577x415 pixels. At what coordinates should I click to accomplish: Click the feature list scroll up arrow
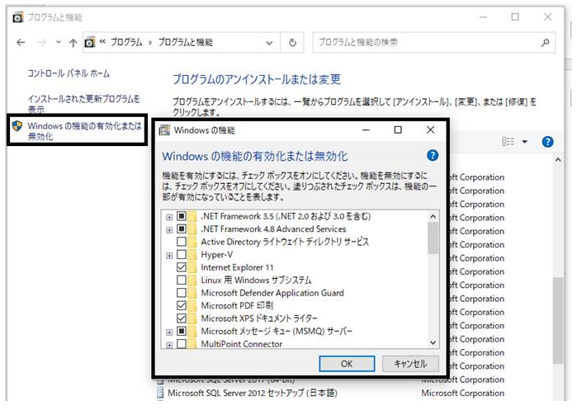[433, 217]
